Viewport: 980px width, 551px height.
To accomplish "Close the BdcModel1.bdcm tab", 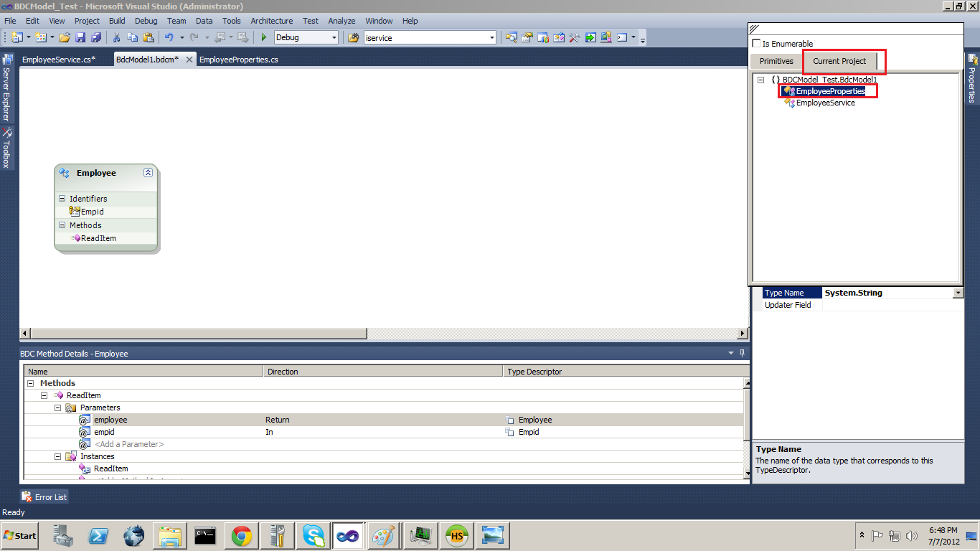I will [x=189, y=60].
